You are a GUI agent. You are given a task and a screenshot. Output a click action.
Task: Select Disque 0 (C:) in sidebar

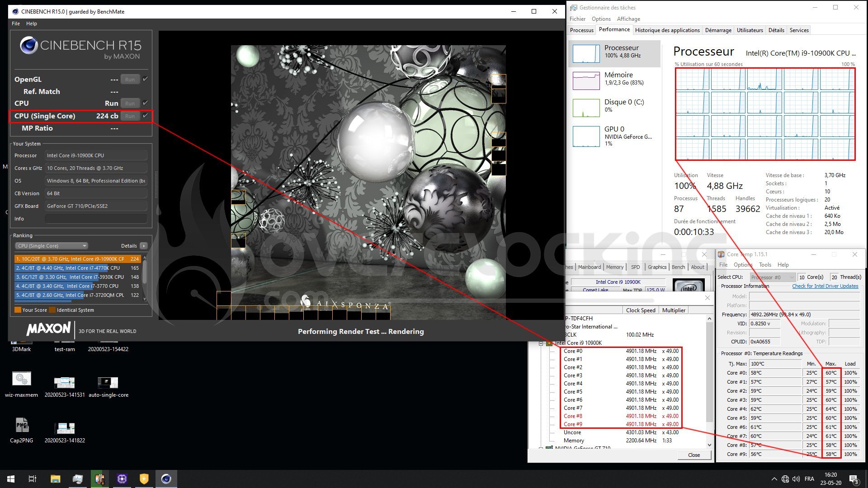pyautogui.click(x=614, y=108)
